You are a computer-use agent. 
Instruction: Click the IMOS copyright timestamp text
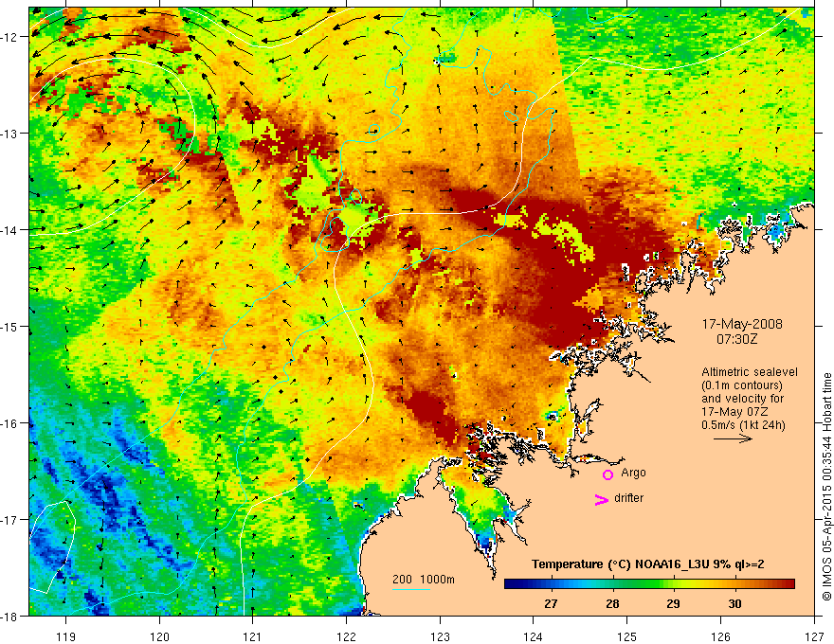[x=826, y=487]
